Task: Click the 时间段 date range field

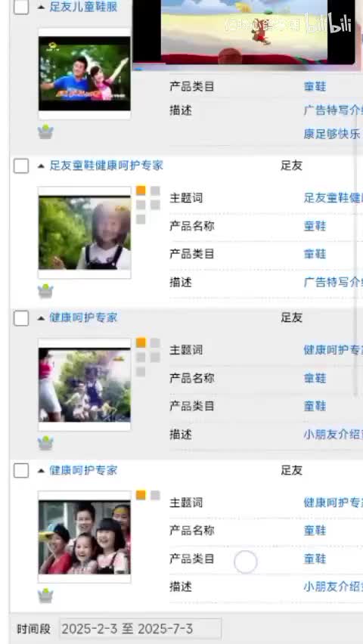Action: tap(140, 628)
